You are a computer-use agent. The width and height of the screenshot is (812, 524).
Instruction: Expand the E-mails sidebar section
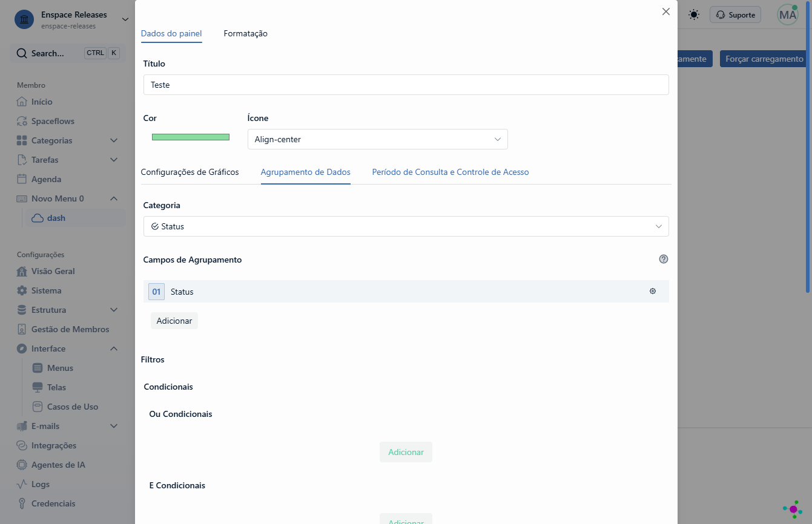114,426
